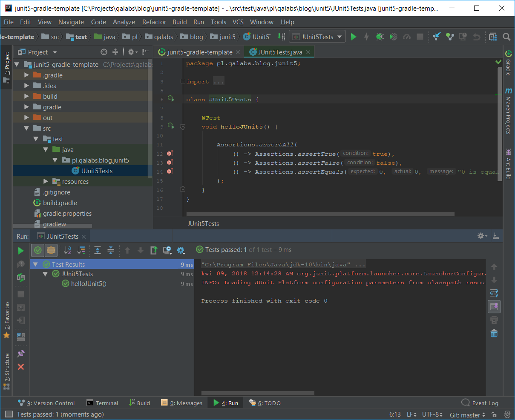Image resolution: width=515 pixels, height=420 pixels.
Task: Expand the build folder in the project tree
Action: tap(27, 97)
